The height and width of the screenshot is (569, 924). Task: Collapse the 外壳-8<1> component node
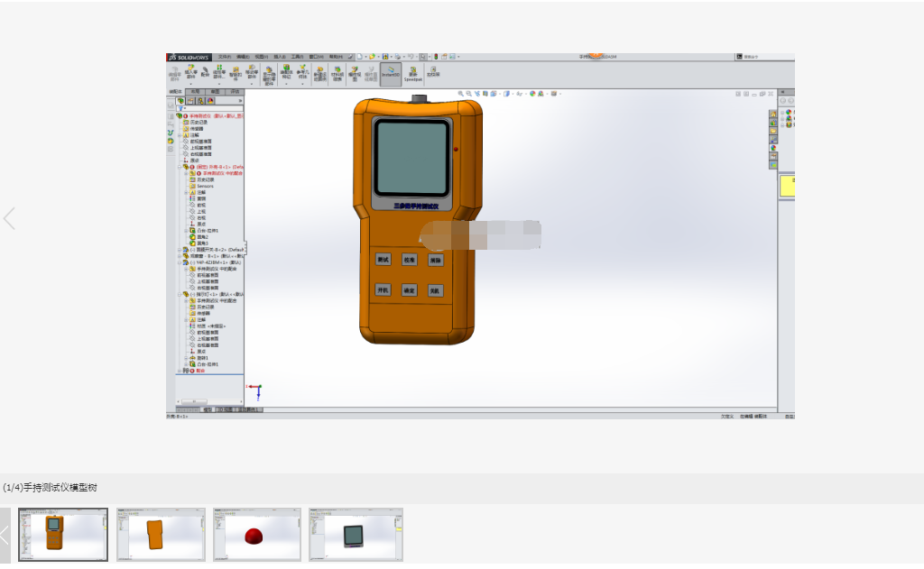[x=180, y=168]
